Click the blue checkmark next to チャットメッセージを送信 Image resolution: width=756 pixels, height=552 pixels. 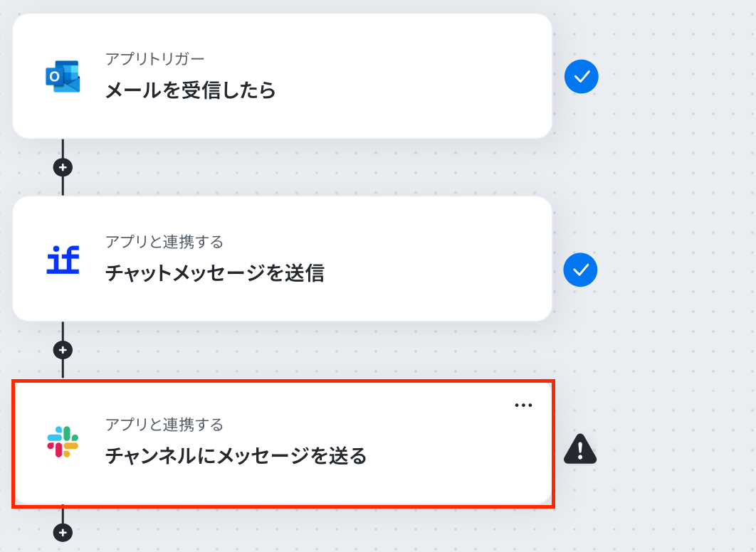[x=580, y=270]
